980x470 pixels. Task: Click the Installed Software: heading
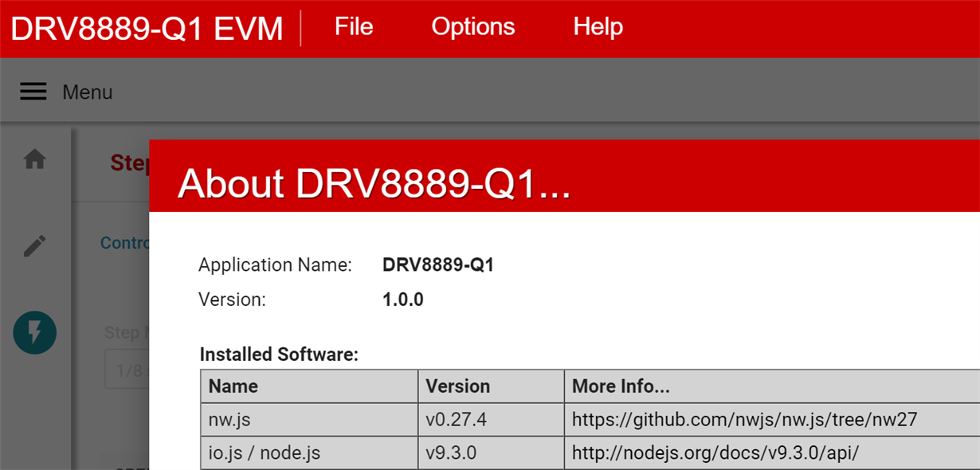click(279, 354)
